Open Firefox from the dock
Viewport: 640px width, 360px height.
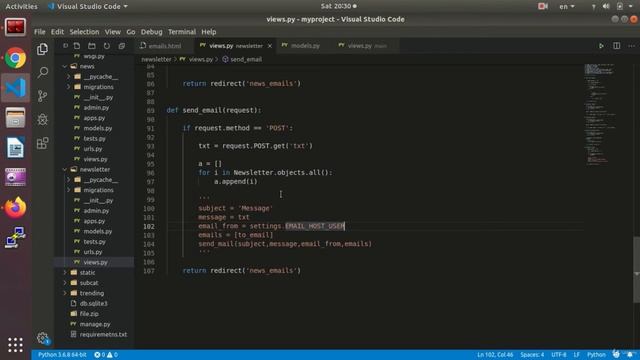pos(16,207)
